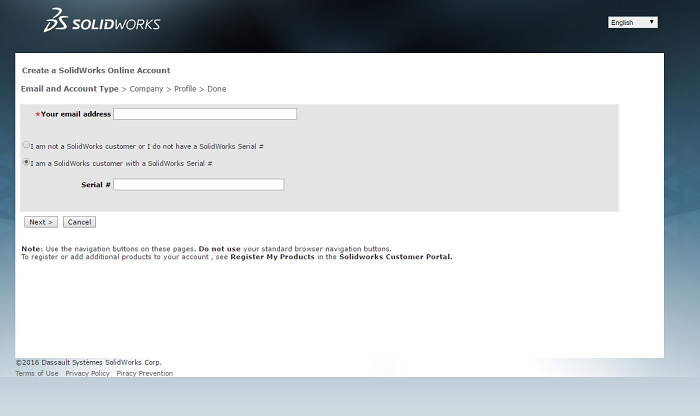Click the Profile step in breadcrumb

pos(185,89)
